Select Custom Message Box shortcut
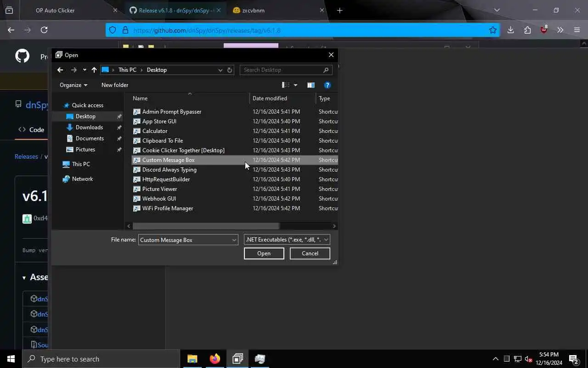 coord(234,160)
